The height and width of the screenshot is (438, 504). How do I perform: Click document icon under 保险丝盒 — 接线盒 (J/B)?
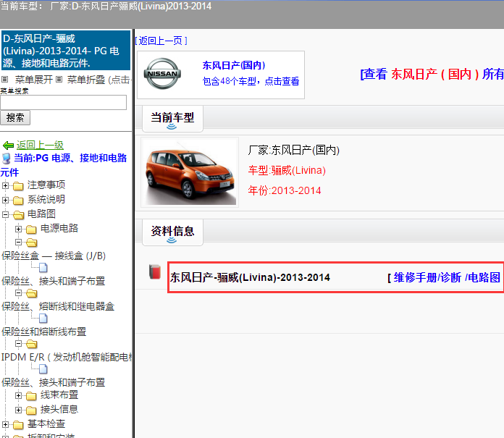tap(43, 267)
